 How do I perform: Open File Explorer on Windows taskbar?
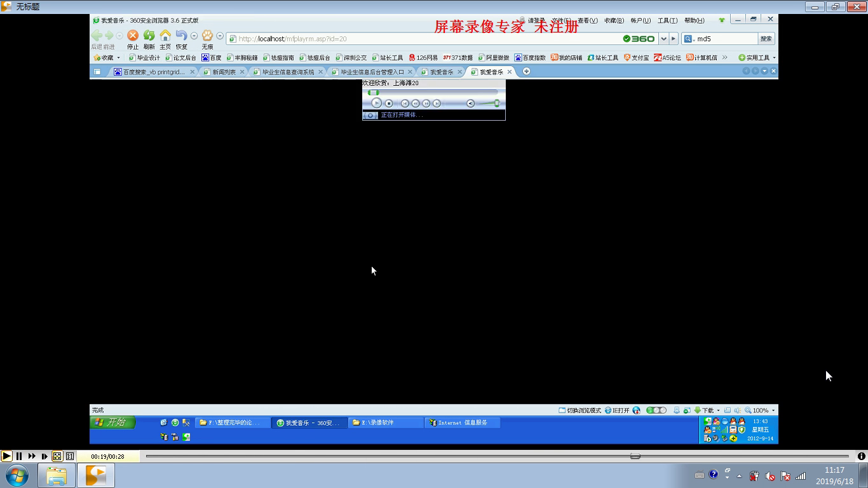point(57,475)
